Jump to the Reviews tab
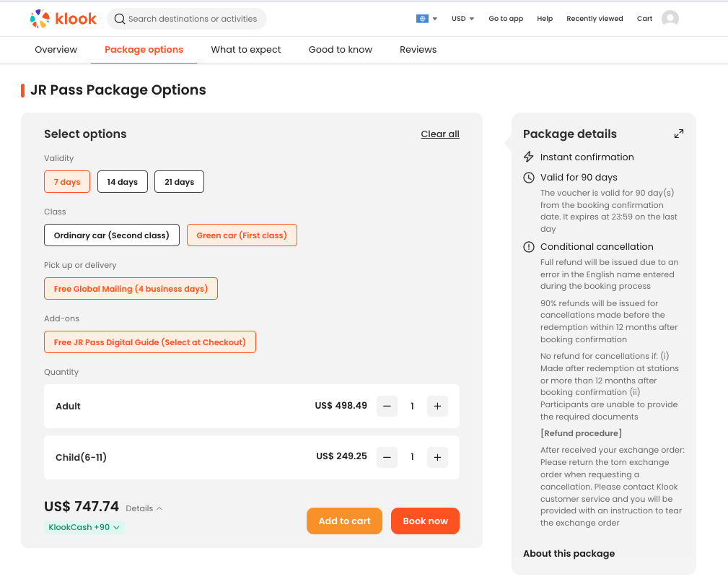This screenshot has height=582, width=728. pos(418,50)
